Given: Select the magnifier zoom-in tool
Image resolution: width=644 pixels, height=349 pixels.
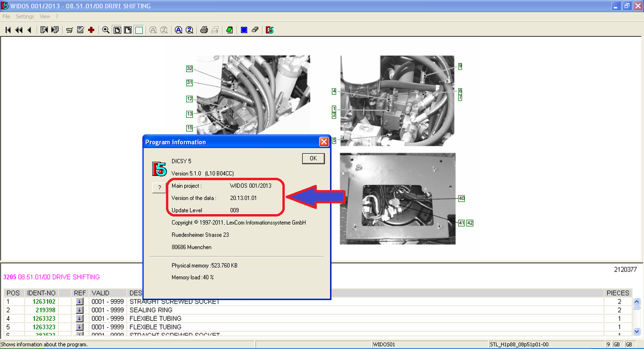Looking at the screenshot, I should 106,30.
